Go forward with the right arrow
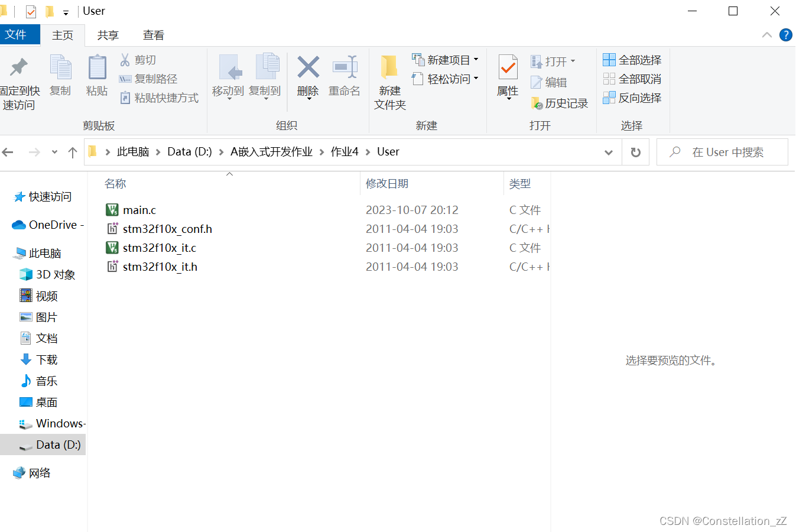The height and width of the screenshot is (532, 796). (34, 153)
